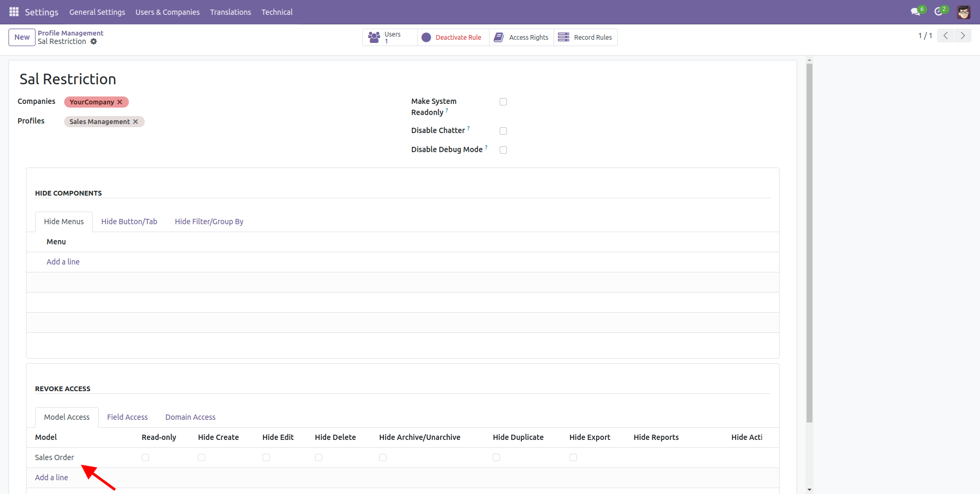
Task: Open the user avatar menu
Action: pyautogui.click(x=963, y=12)
